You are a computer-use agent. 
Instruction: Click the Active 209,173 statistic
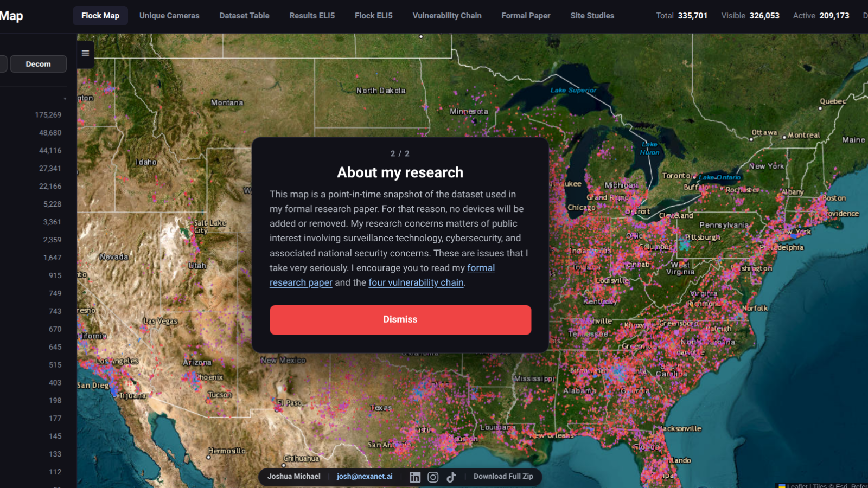point(821,16)
